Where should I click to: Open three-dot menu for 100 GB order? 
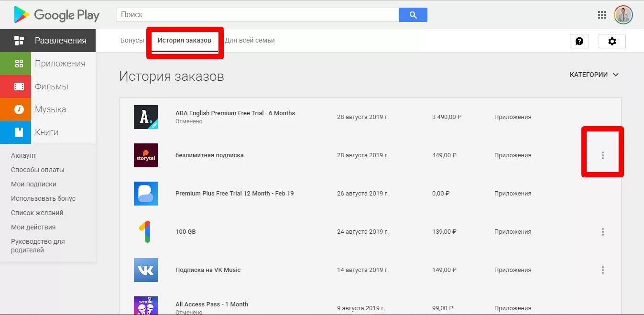tap(602, 232)
